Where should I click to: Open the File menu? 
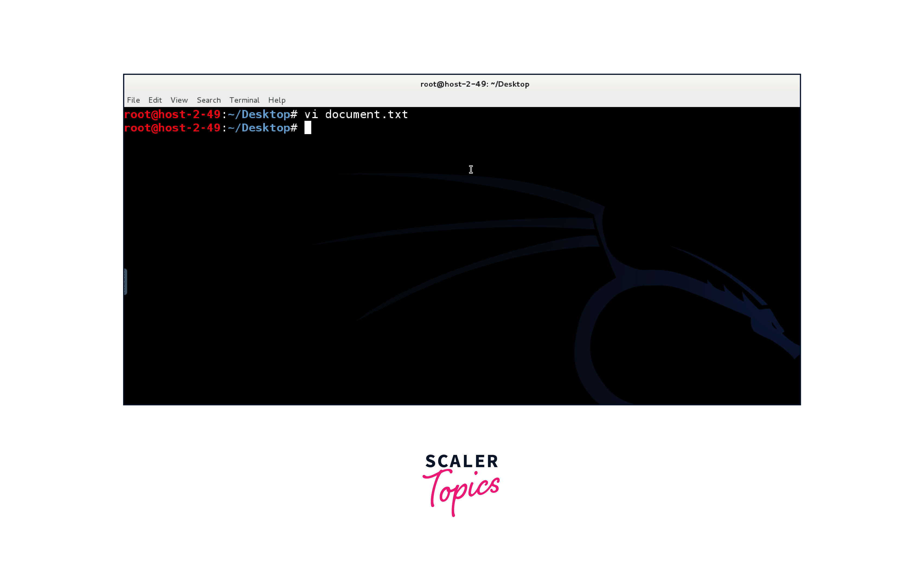[x=133, y=100]
